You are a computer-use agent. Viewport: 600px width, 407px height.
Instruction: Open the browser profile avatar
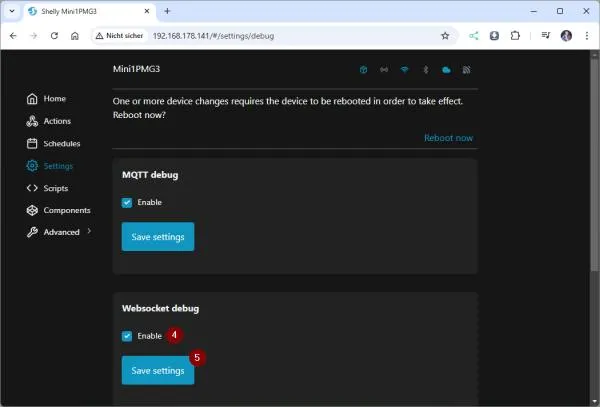click(566, 36)
